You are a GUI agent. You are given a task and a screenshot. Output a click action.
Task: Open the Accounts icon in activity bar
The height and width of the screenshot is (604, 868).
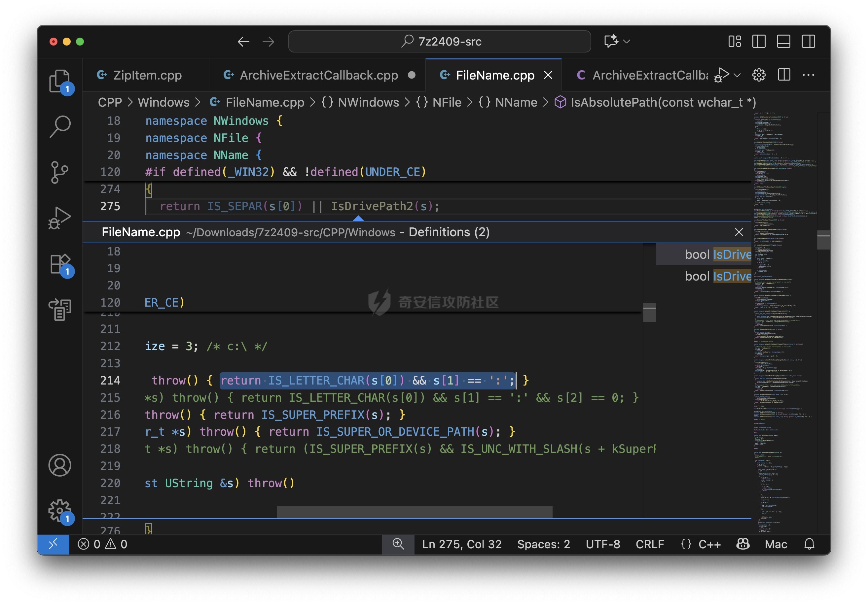click(60, 465)
